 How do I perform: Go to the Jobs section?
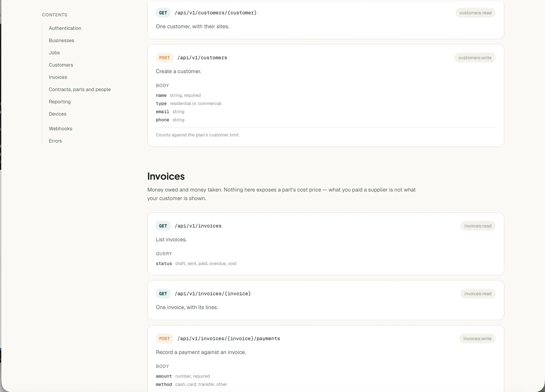[54, 52]
